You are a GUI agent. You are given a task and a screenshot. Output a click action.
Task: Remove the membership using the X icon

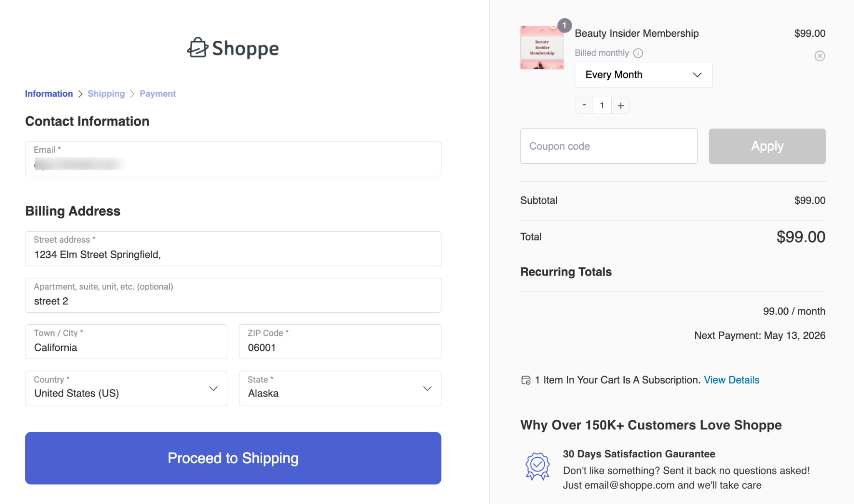[x=819, y=55]
